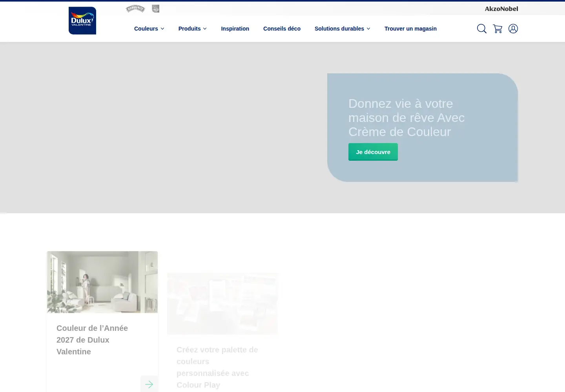Click the AkzoNobel logo

[x=501, y=9]
